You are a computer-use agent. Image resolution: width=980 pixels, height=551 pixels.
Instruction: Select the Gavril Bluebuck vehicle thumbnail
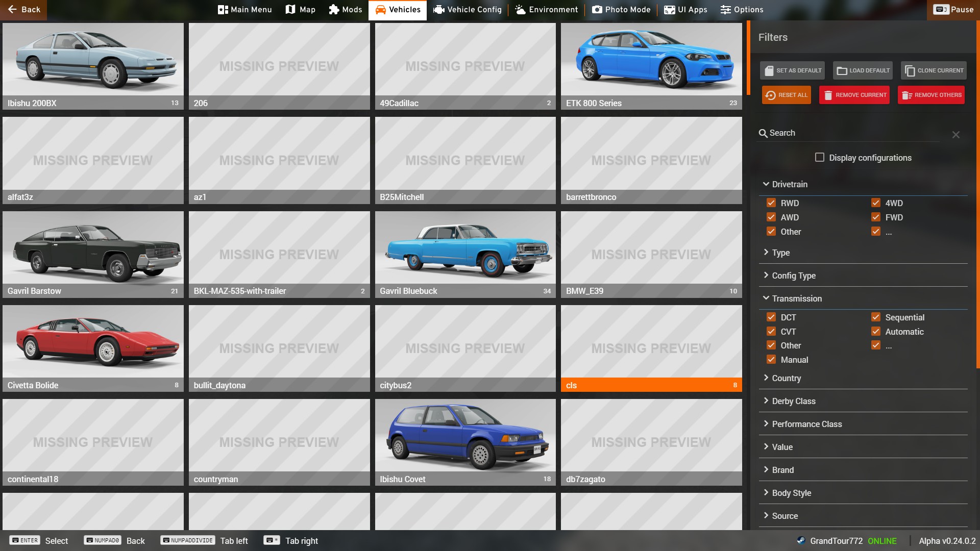click(465, 255)
